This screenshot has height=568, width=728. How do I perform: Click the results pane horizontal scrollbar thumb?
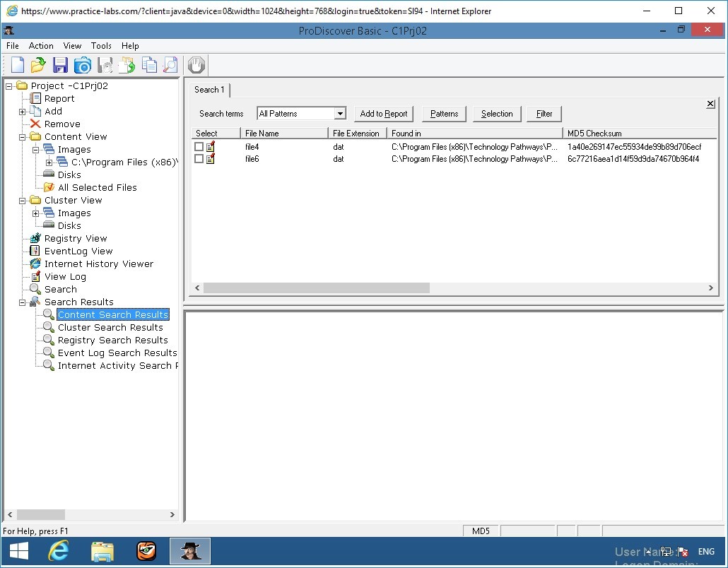click(x=317, y=288)
